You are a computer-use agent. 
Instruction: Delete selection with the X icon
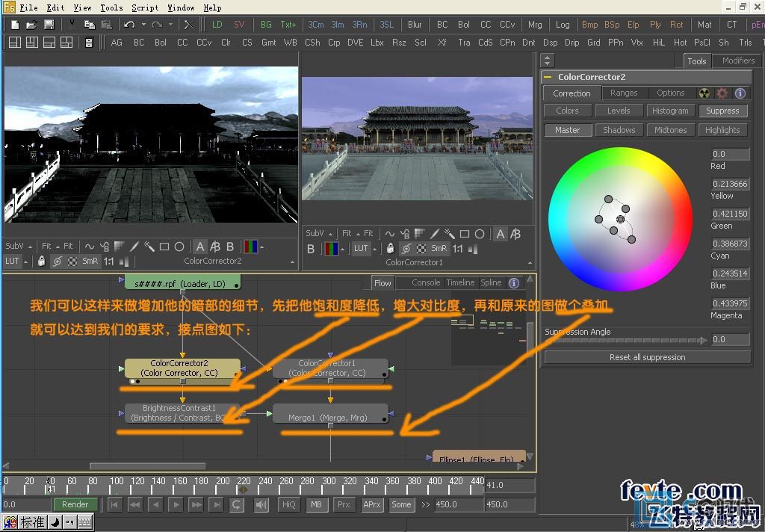189,25
